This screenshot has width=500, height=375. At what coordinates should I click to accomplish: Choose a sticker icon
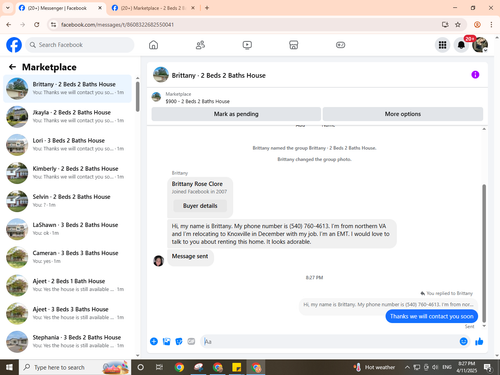[x=179, y=341]
